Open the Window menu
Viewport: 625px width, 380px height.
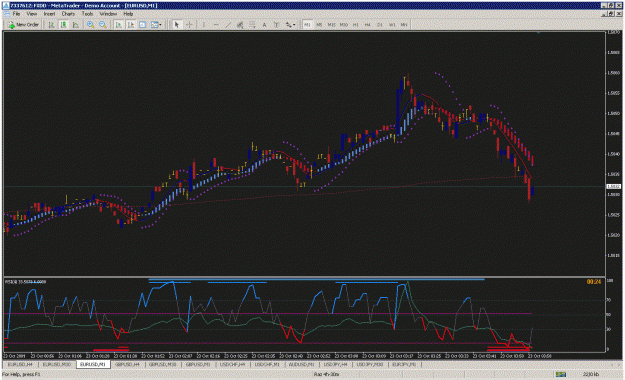pyautogui.click(x=108, y=14)
